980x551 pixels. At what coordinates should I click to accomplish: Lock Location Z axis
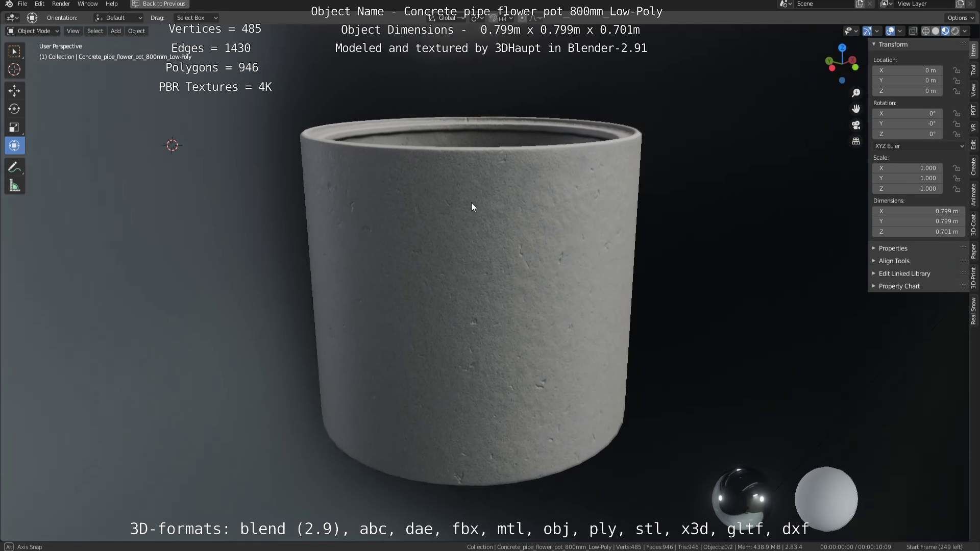(957, 91)
